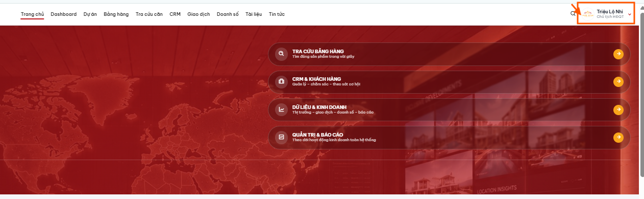Go to the Dự án menu
Image resolution: width=644 pixels, height=199 pixels.
[x=90, y=14]
